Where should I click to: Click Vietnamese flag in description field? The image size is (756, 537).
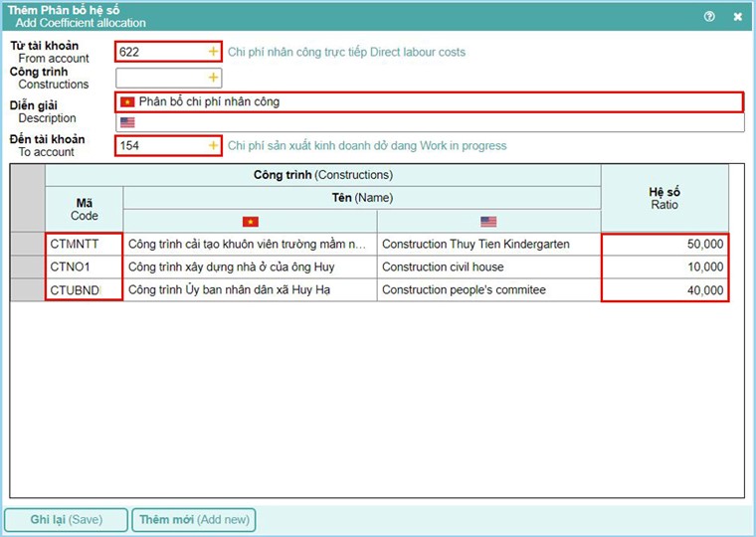[127, 101]
